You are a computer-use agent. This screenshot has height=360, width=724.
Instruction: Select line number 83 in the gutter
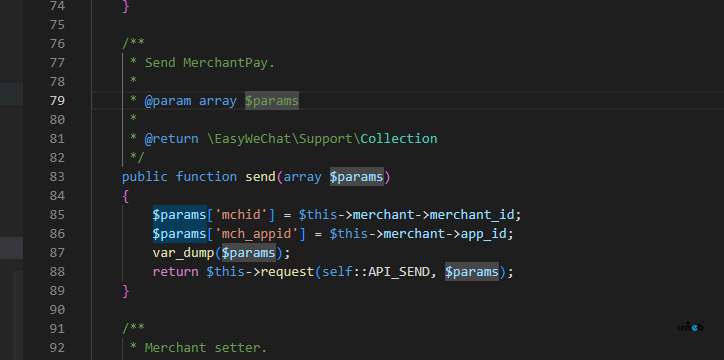(x=57, y=177)
